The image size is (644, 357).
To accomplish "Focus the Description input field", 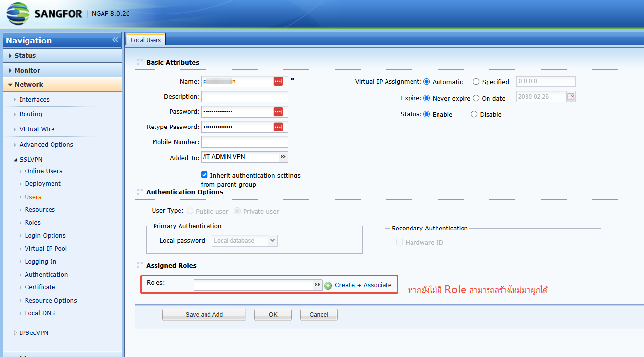I will pyautogui.click(x=245, y=97).
